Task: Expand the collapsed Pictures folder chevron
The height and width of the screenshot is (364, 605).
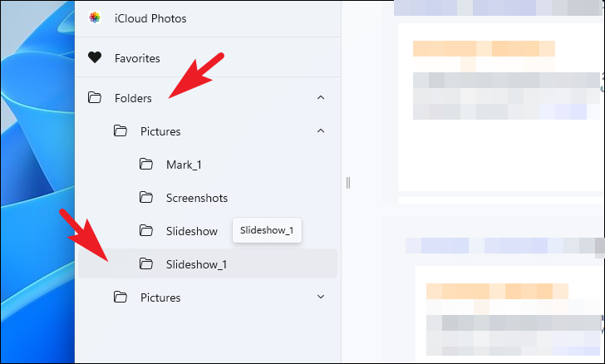Action: [321, 297]
